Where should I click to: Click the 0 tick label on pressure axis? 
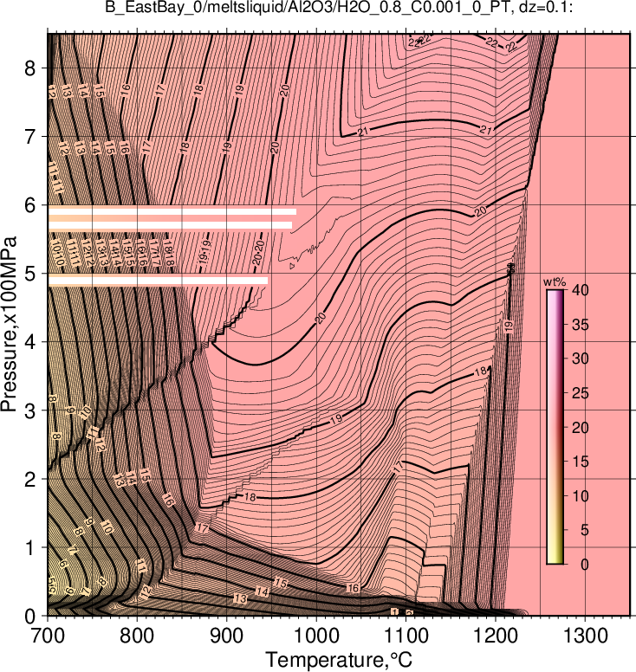[29, 617]
